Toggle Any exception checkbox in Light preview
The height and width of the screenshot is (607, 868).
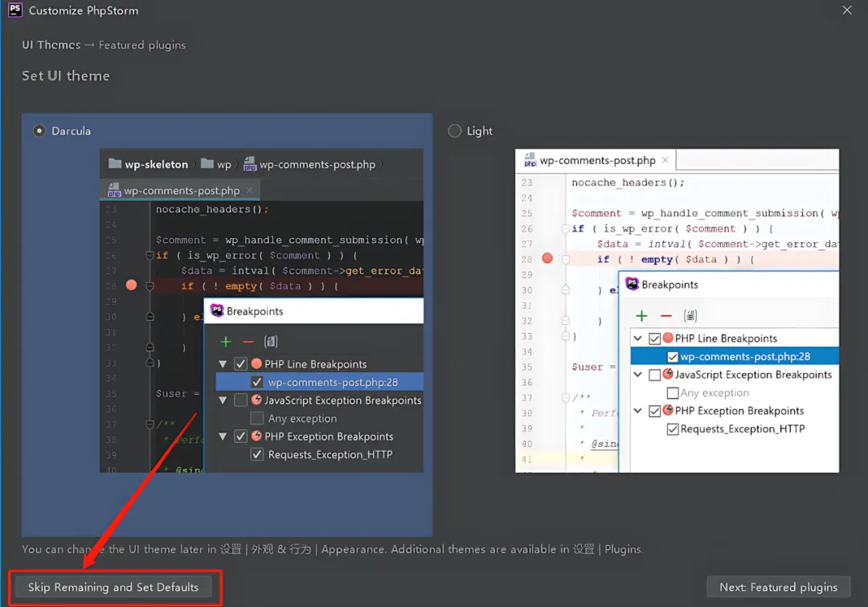[673, 392]
